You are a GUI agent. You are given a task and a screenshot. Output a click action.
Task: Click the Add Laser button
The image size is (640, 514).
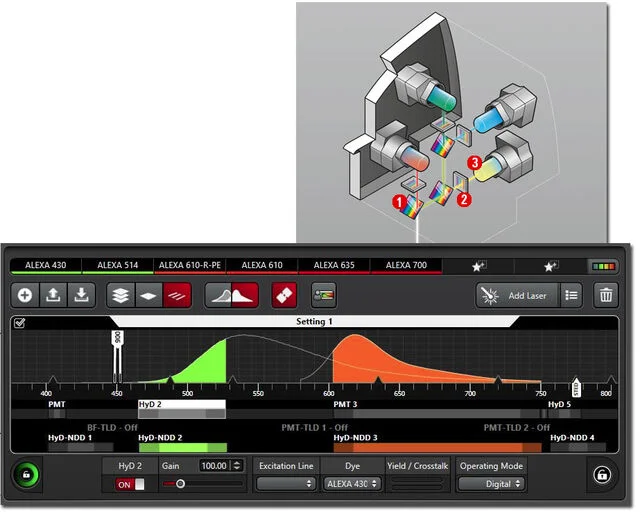516,295
